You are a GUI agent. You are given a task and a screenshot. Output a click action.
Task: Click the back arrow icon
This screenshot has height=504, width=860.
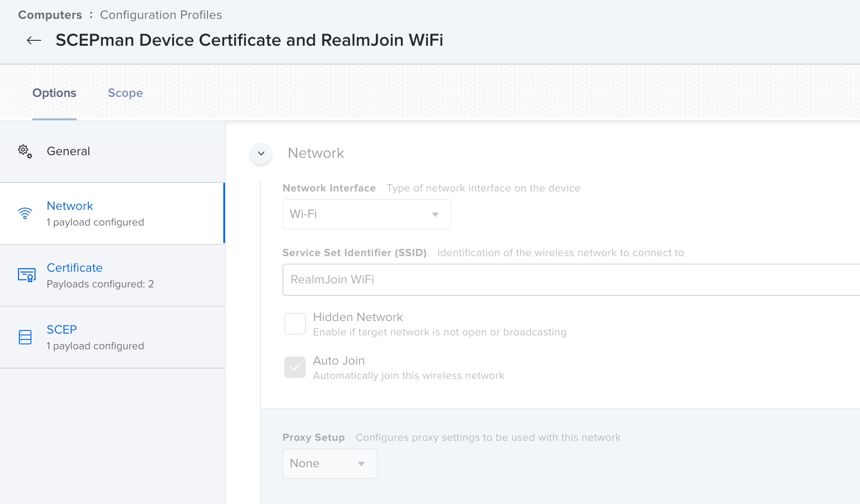tap(34, 40)
